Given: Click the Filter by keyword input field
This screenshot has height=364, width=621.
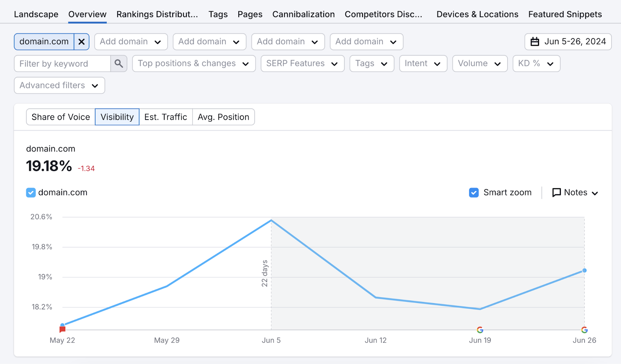Looking at the screenshot, I should [x=62, y=63].
